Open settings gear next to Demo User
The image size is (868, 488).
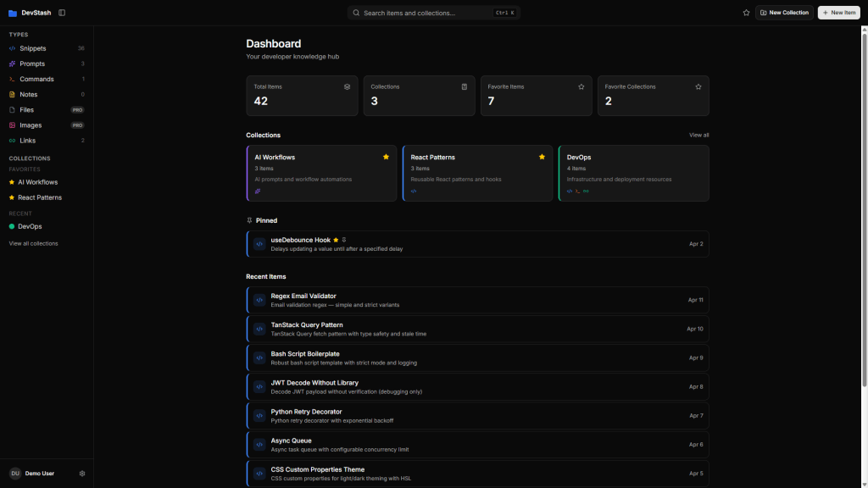tap(82, 474)
